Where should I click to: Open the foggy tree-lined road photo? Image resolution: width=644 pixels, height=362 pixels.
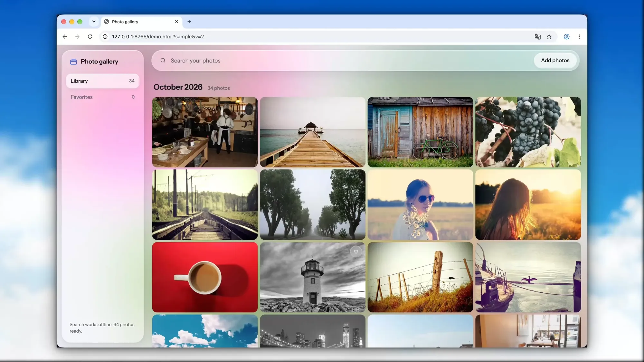click(313, 205)
